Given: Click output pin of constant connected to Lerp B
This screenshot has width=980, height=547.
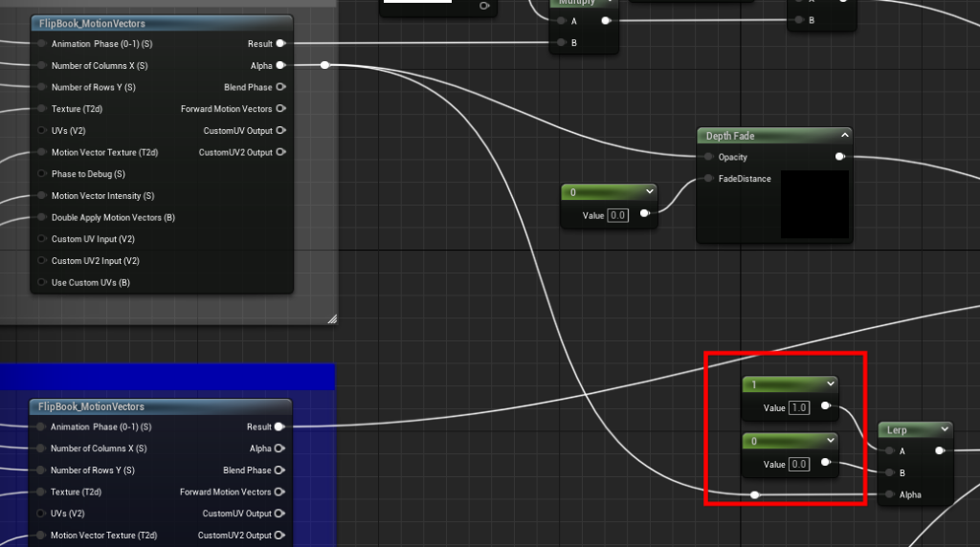Looking at the screenshot, I should click(826, 462).
